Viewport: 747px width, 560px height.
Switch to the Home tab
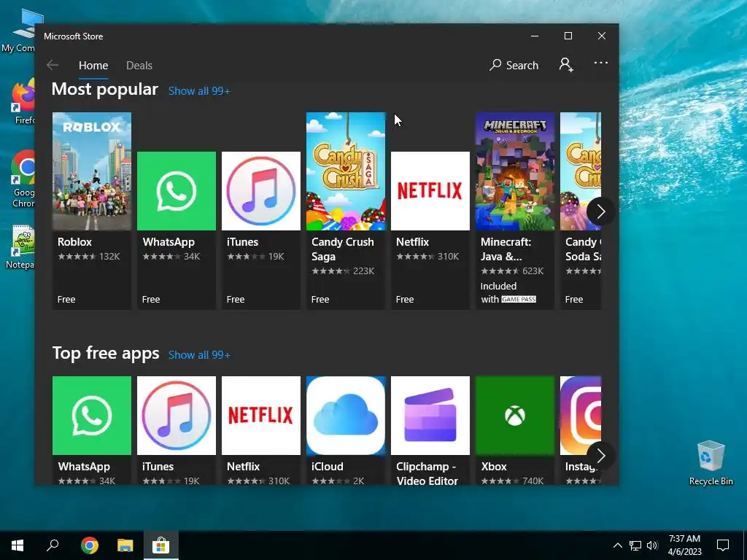[93, 66]
